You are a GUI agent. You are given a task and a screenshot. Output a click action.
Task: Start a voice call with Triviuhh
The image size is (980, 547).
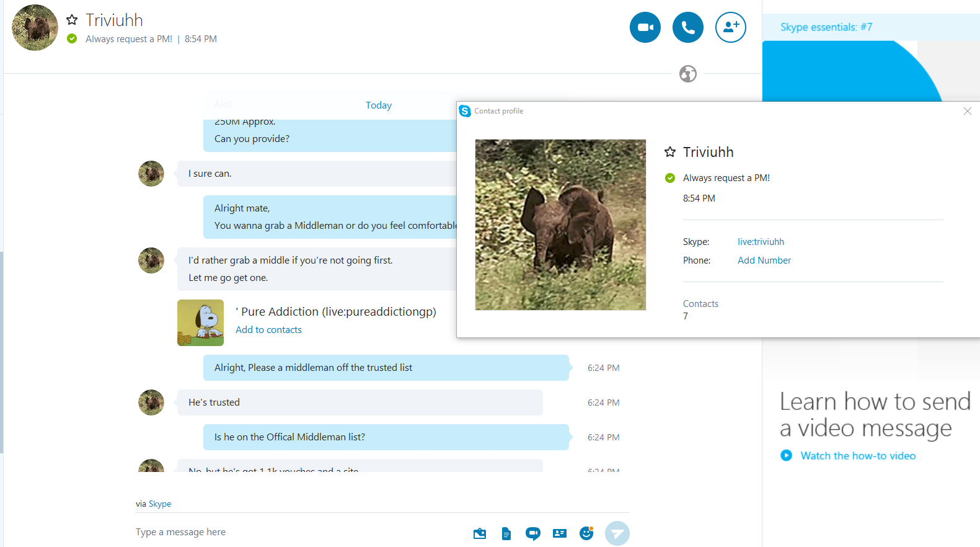688,27
